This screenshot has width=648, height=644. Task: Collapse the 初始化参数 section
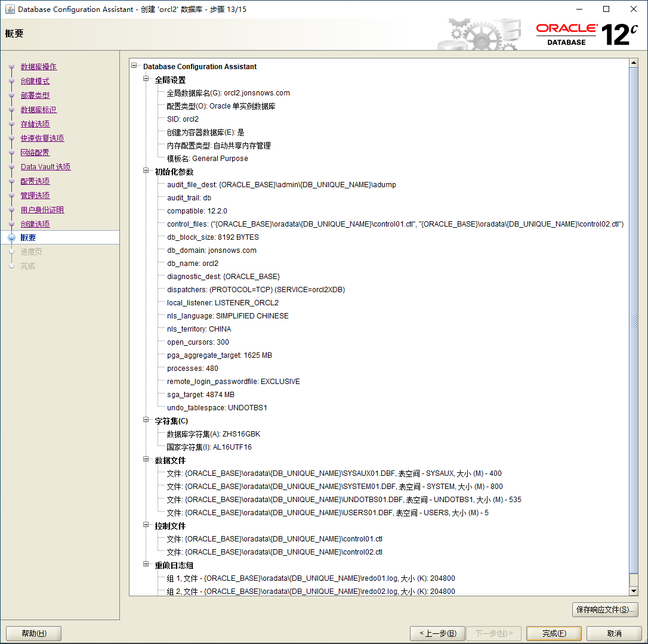coord(146,171)
